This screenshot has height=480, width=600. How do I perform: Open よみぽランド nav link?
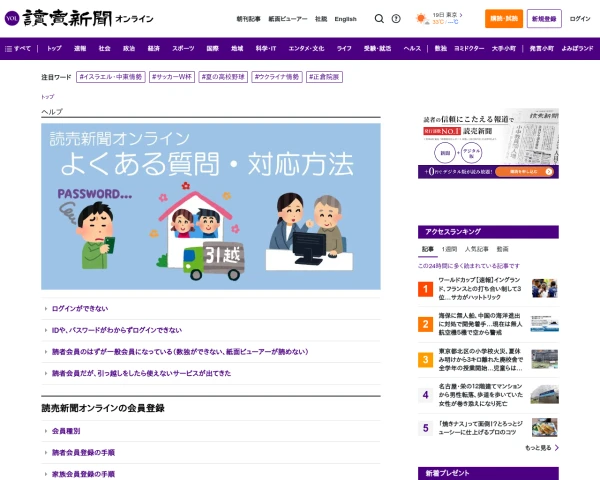click(x=577, y=48)
